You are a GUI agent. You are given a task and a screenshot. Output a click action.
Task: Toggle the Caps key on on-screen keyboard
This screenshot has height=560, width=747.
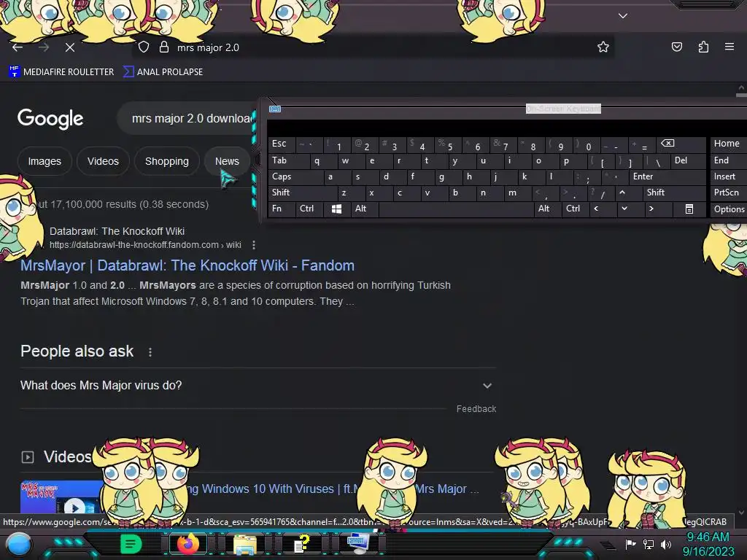[x=295, y=176]
